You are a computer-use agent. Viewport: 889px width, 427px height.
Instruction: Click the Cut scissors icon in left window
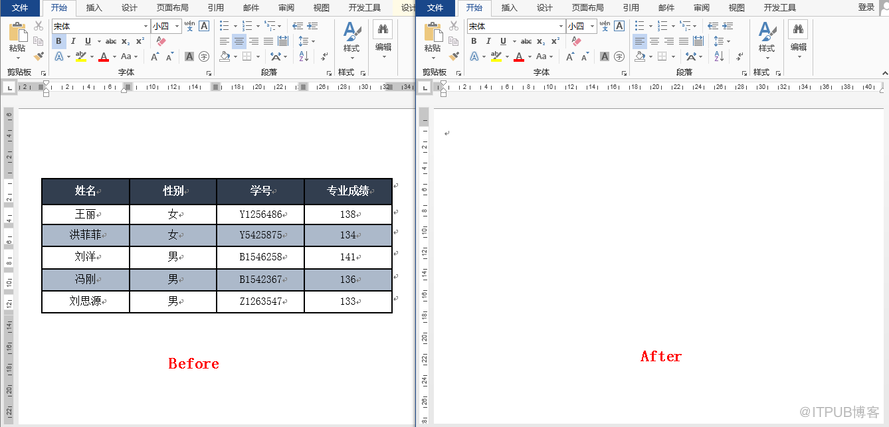pos(40,27)
